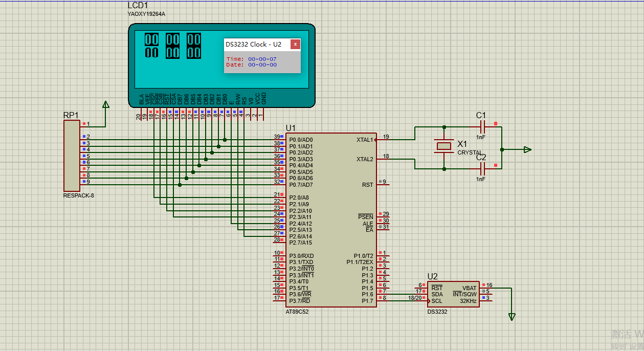
Task: Click the VBAT pin on U2
Action: [470, 288]
